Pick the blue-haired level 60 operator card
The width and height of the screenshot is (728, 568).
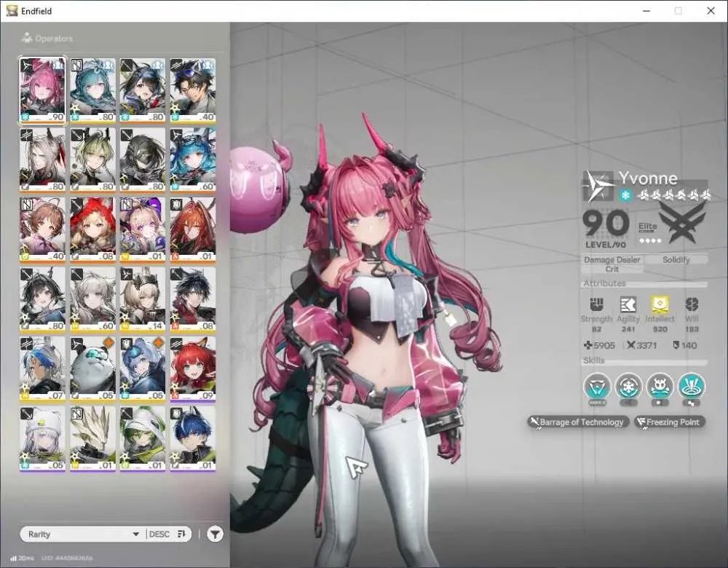pos(193,160)
